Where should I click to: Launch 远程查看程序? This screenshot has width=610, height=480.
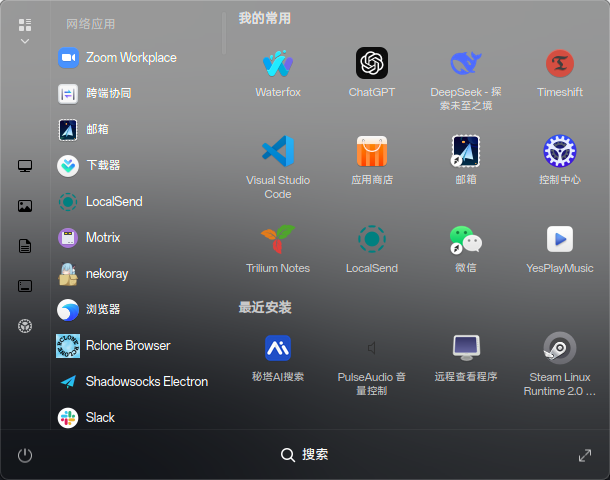click(x=466, y=358)
